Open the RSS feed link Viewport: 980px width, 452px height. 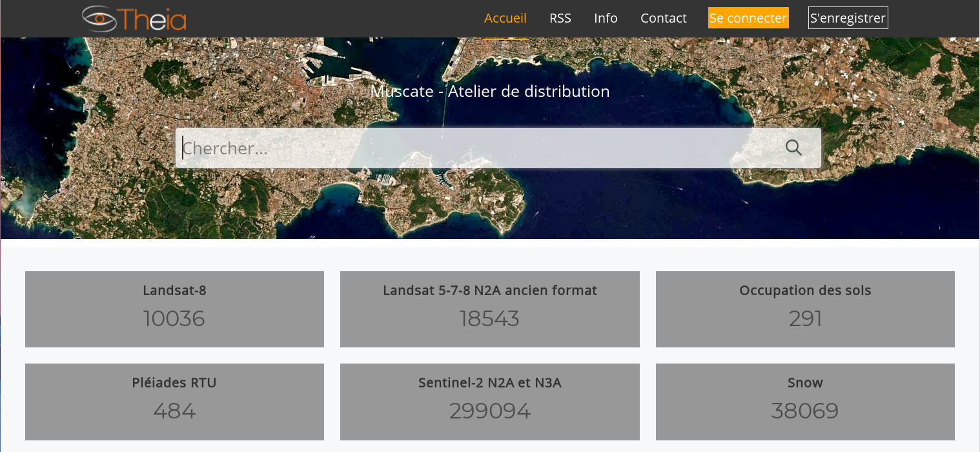[560, 18]
